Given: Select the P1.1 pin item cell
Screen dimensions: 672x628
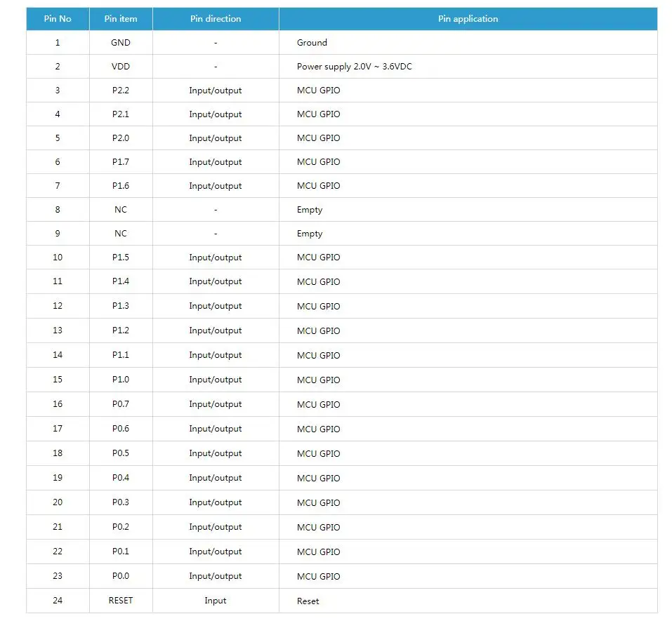Looking at the screenshot, I should (x=121, y=355).
